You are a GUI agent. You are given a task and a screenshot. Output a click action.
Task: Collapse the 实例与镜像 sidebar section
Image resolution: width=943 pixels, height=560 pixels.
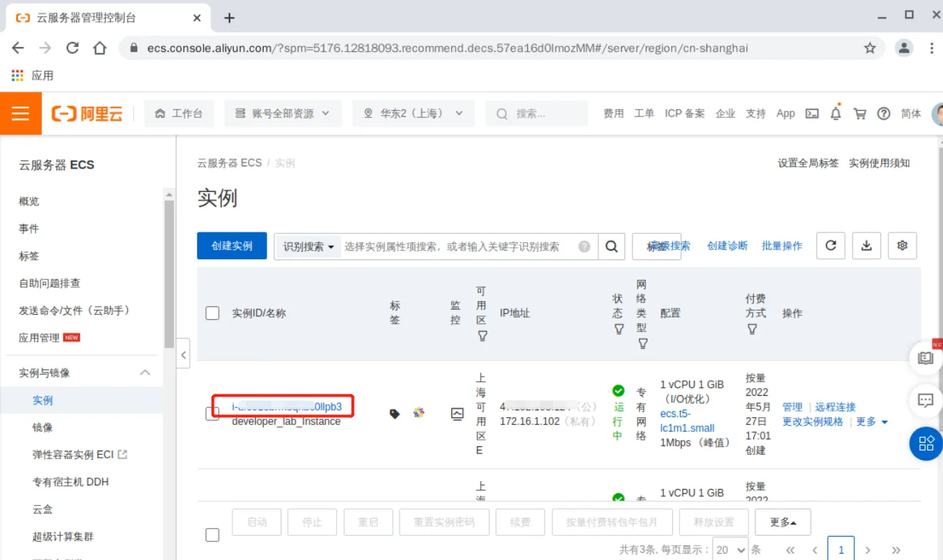coord(145,373)
